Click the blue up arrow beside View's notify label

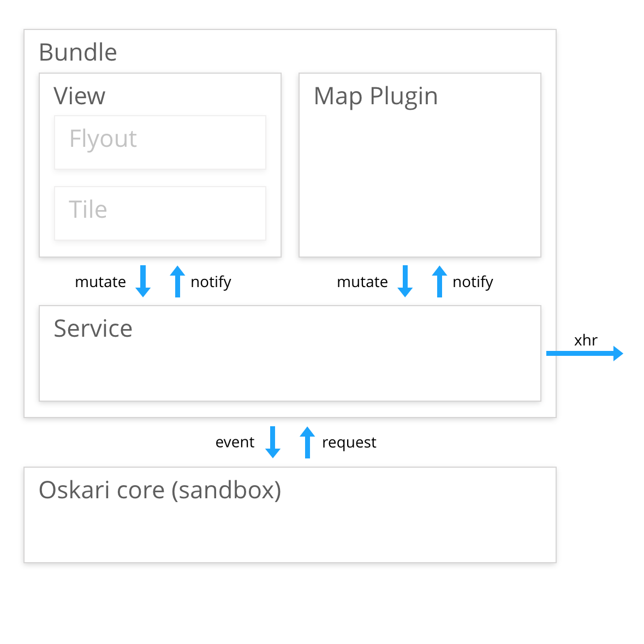(x=177, y=281)
